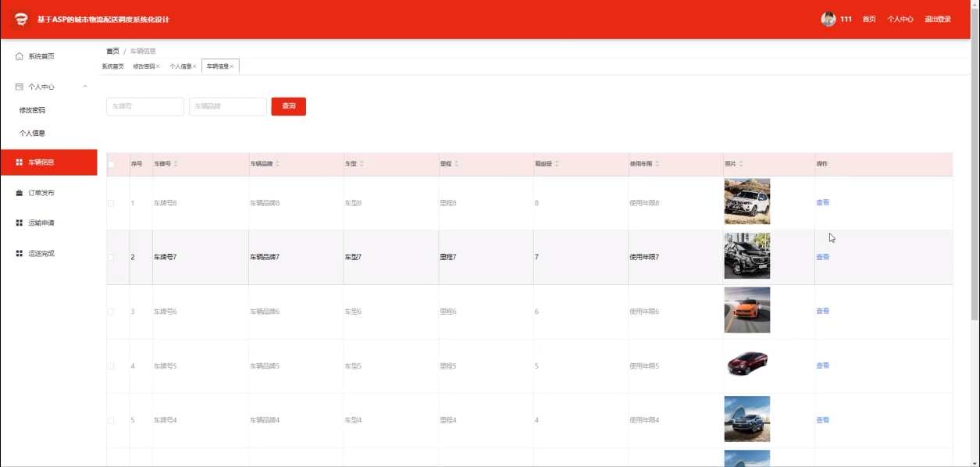Click the 运送完成 grid icon

pos(20,254)
